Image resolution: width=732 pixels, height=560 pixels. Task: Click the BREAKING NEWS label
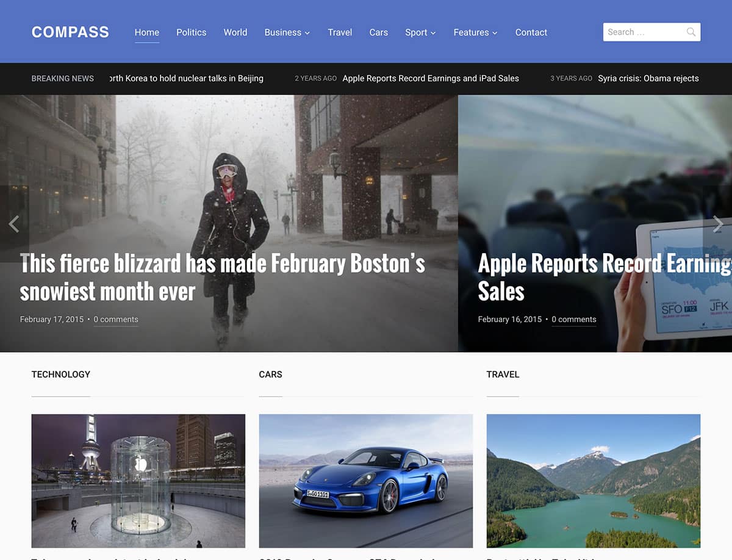[63, 78]
